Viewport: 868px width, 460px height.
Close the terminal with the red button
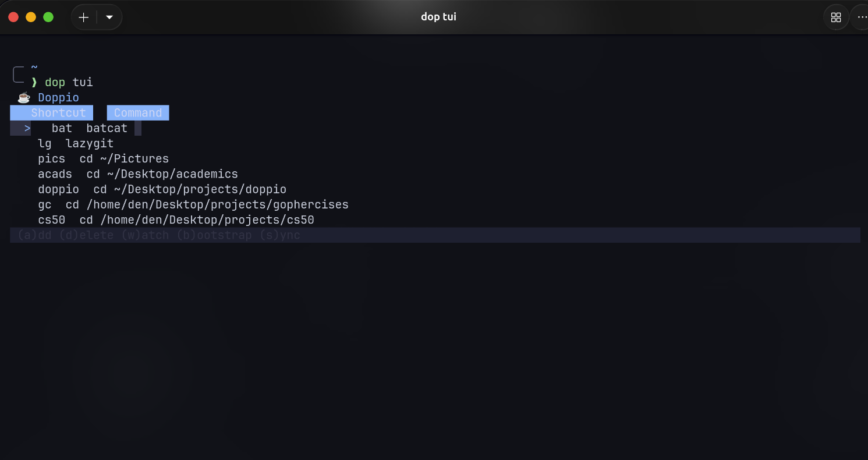[x=13, y=17]
